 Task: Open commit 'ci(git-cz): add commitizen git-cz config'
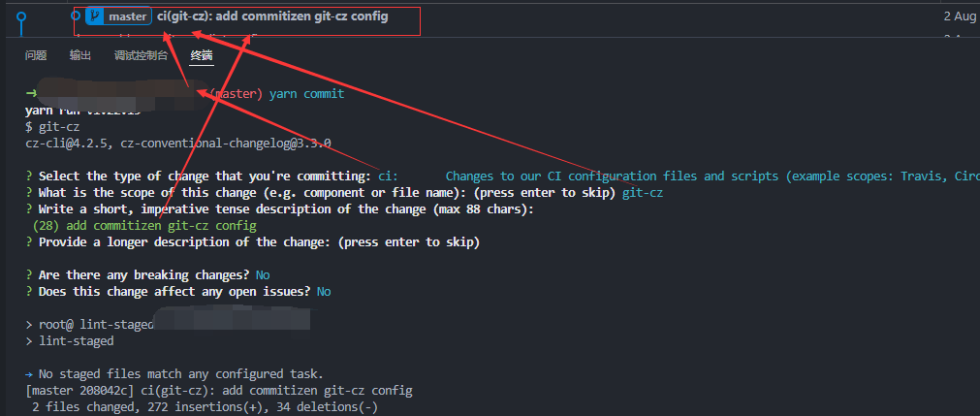pyautogui.click(x=272, y=16)
